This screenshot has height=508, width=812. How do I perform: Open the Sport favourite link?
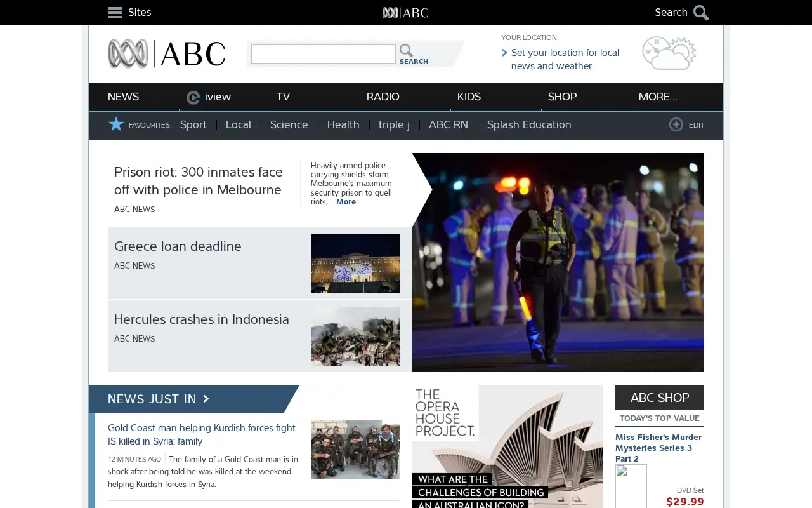coord(193,124)
